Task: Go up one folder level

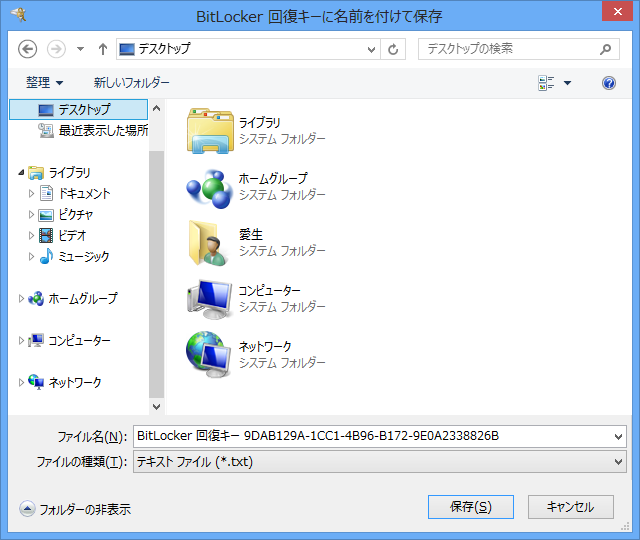Action: (x=103, y=49)
